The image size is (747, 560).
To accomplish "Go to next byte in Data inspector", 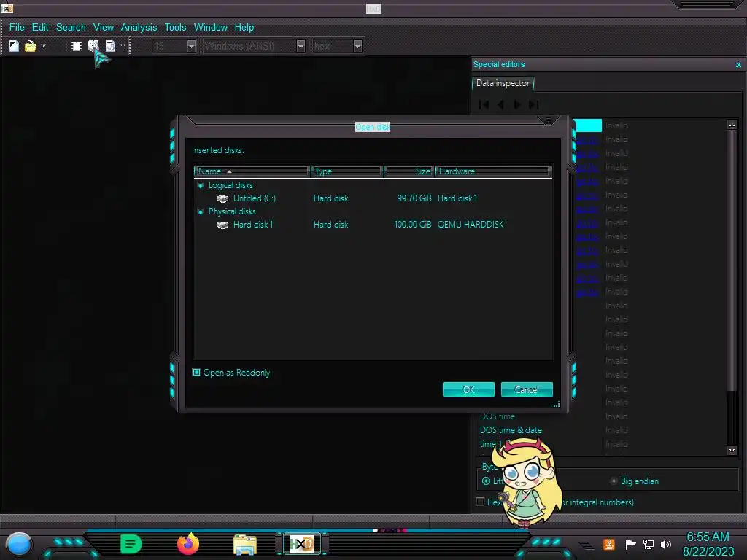I will 517,105.
